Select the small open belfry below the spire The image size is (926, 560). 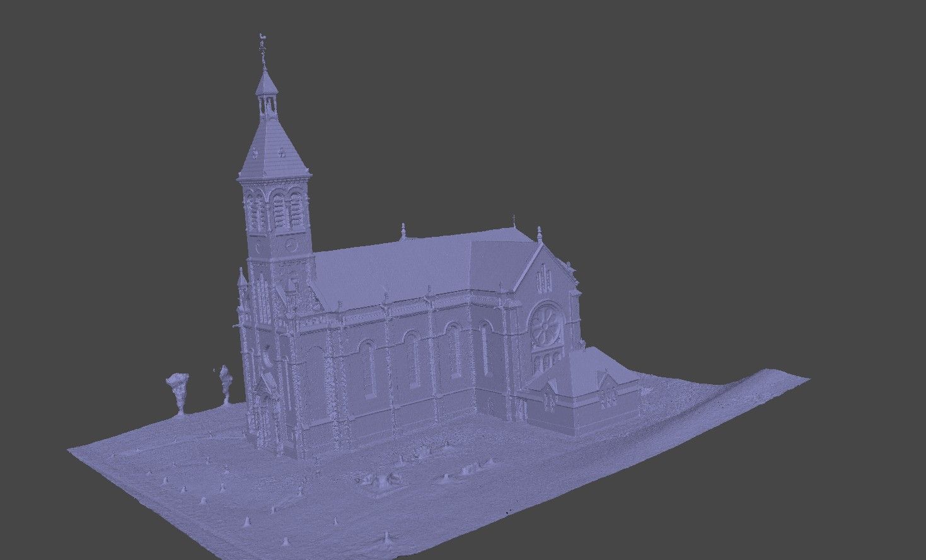point(267,103)
